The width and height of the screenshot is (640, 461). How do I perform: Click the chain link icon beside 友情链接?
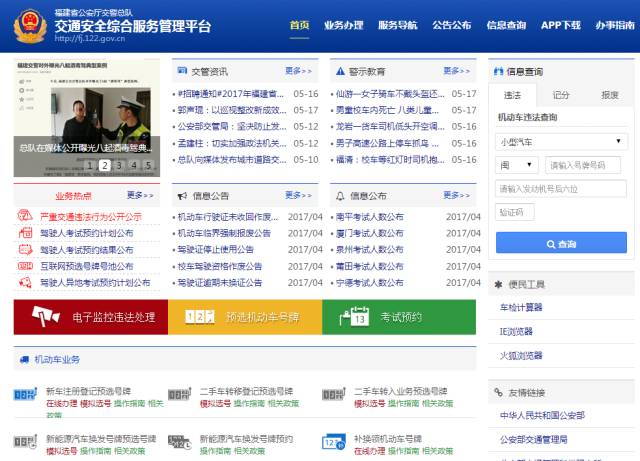pos(498,392)
